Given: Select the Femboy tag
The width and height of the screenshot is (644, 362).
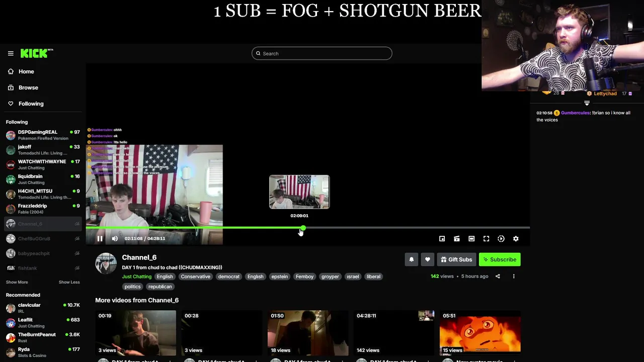Looking at the screenshot, I should 304,277.
